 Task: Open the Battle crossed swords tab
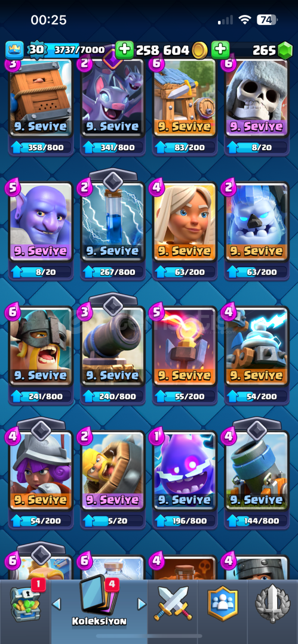click(x=173, y=603)
